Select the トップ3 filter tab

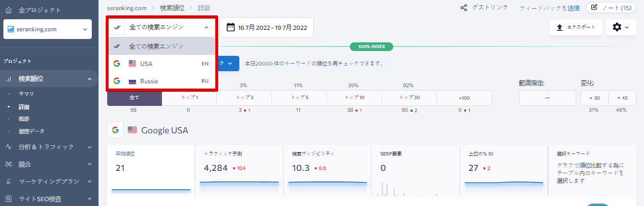pos(244,98)
